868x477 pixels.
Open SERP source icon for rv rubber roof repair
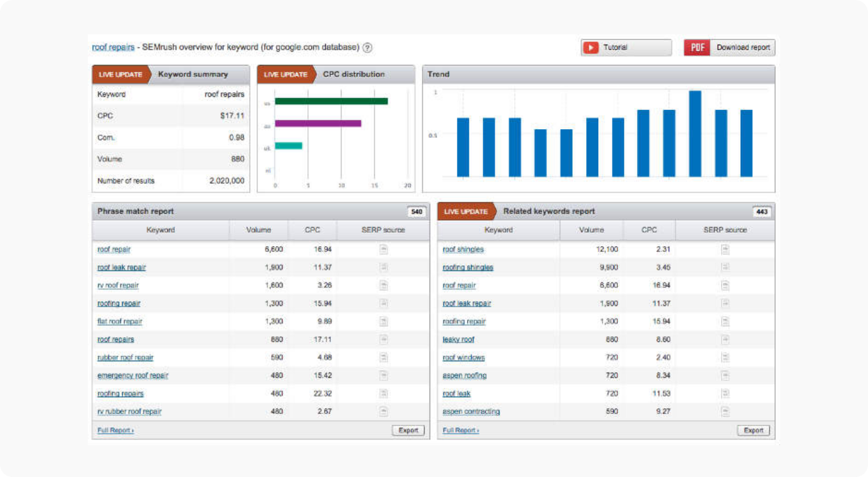pos(384,411)
